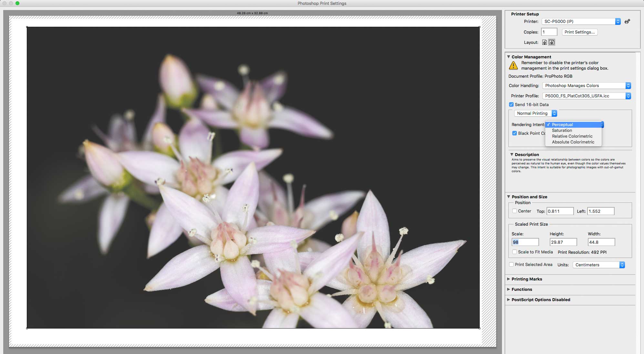Choose Perceptual rendering intent

point(573,125)
